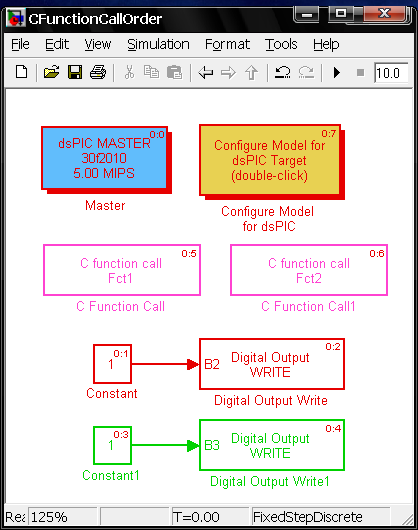Click the 125% zoom status entry
The image size is (418, 530).
[x=63, y=517]
